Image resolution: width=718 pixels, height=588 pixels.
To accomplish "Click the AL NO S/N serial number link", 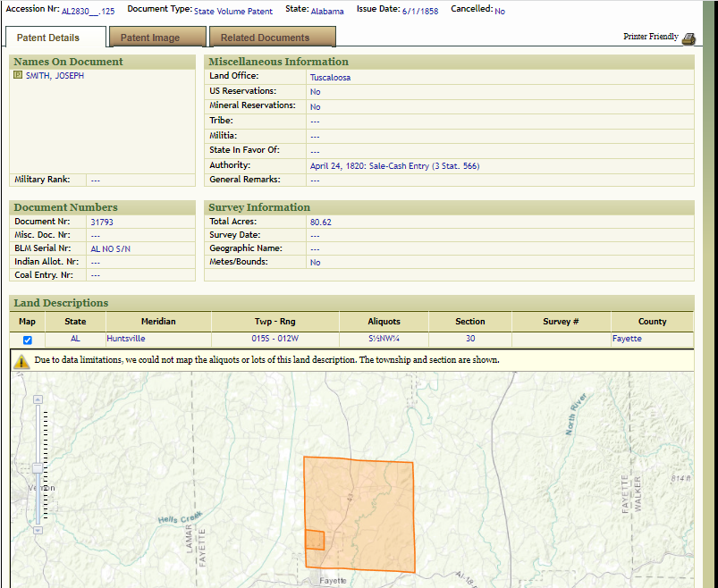I will [110, 248].
